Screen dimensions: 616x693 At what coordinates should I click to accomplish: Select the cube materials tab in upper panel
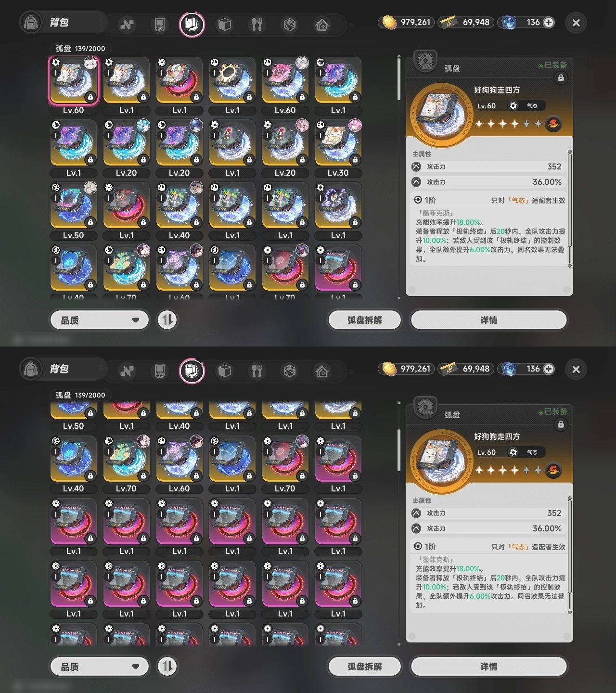point(225,25)
